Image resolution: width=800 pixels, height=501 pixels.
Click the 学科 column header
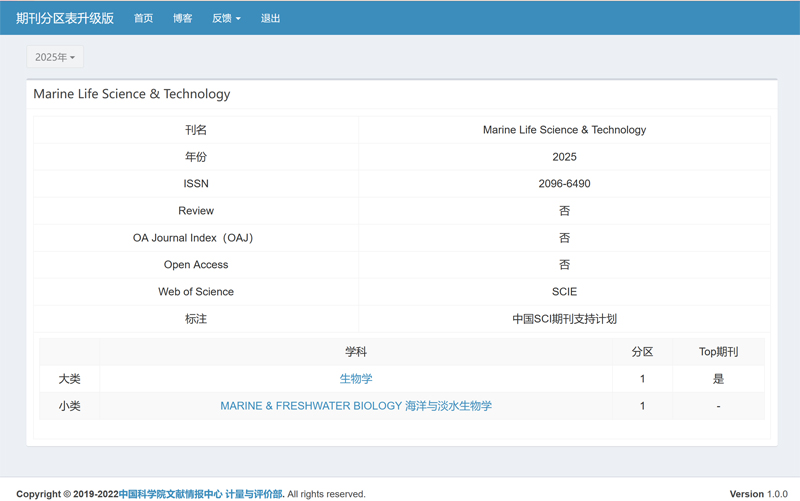[x=356, y=352]
